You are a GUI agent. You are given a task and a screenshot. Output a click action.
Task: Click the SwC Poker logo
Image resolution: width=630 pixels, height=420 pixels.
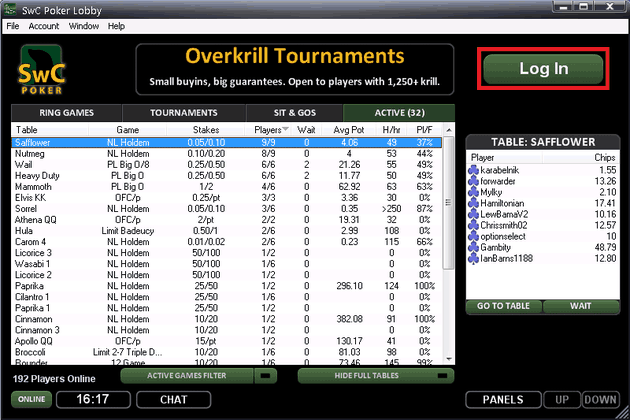(42, 70)
